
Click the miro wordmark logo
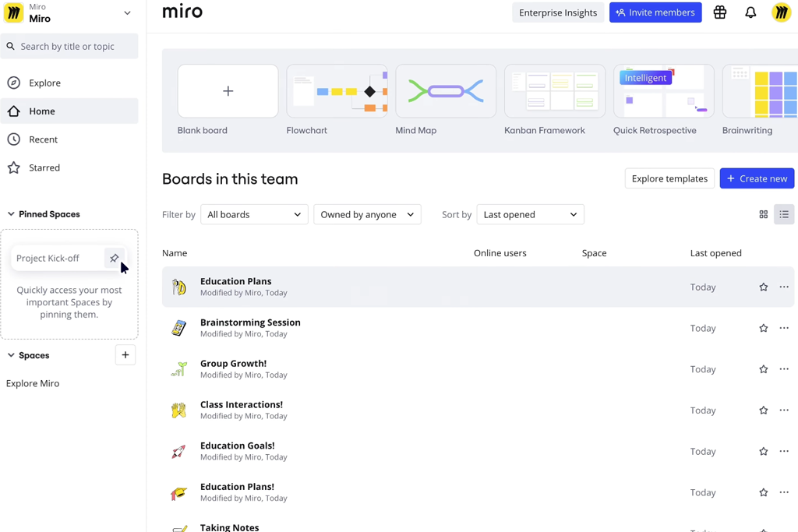tap(182, 11)
